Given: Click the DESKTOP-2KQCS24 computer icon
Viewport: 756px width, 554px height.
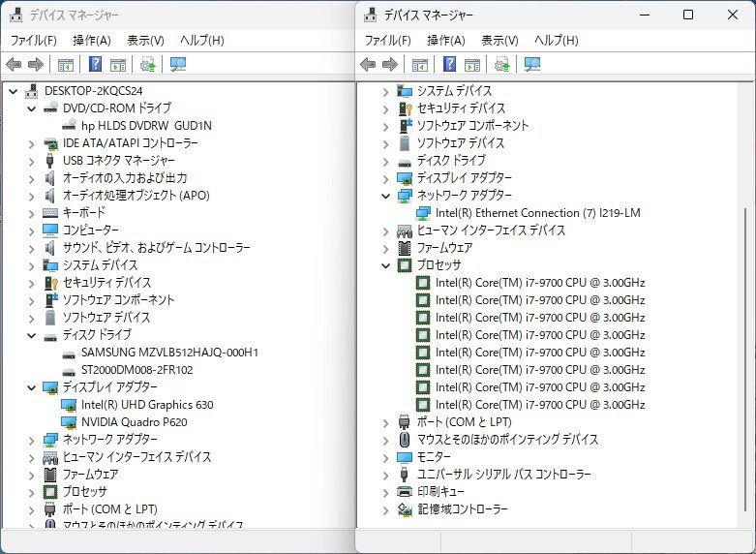Looking at the screenshot, I should point(32,91).
